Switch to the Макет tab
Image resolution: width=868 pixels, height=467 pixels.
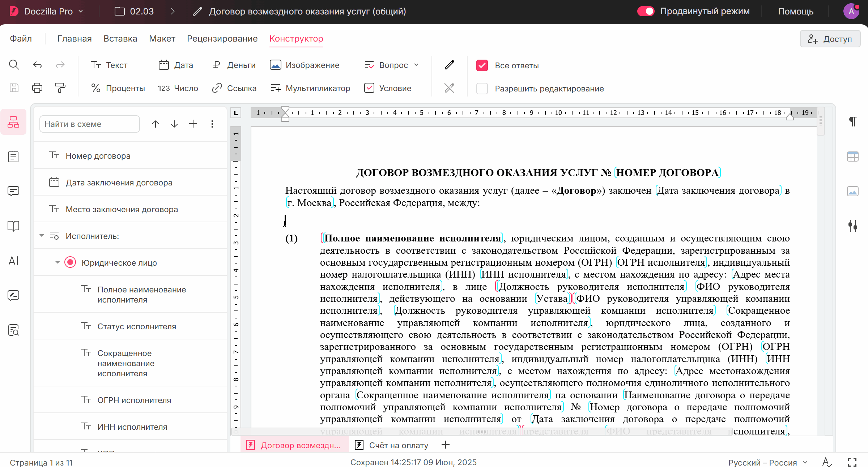[x=162, y=38]
